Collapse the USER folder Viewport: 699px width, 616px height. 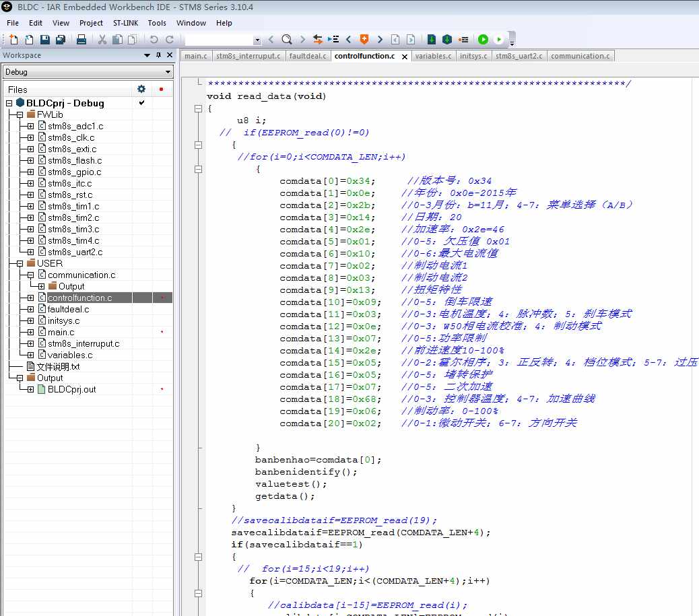[x=20, y=263]
